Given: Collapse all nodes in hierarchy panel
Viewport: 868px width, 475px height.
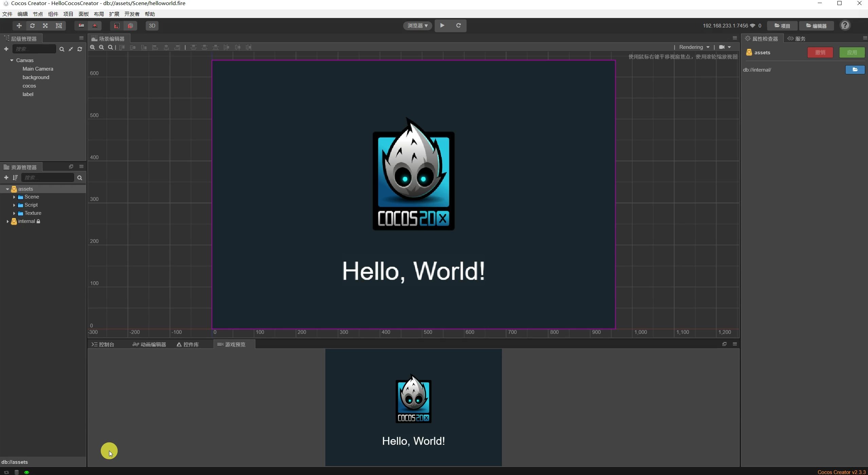Looking at the screenshot, I should pos(71,49).
